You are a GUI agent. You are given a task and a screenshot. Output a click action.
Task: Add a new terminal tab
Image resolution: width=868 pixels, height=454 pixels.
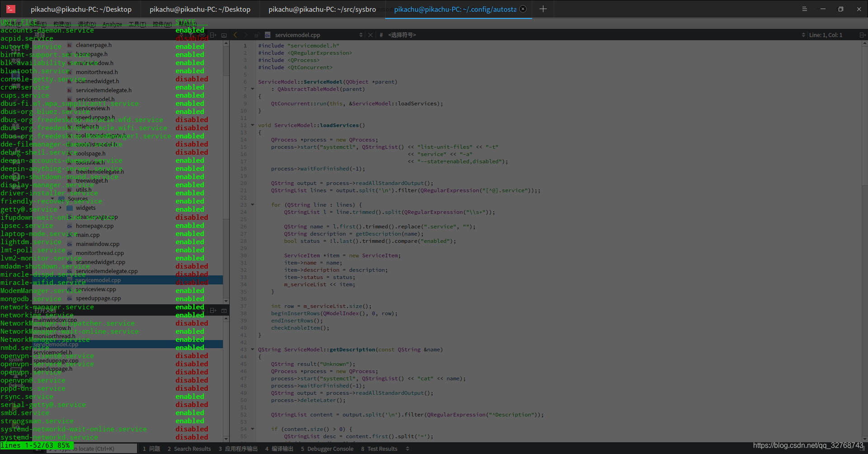pos(543,9)
